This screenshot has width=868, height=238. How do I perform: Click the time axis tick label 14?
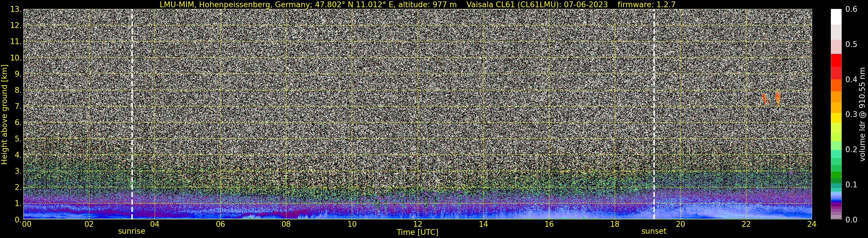coord(483,224)
